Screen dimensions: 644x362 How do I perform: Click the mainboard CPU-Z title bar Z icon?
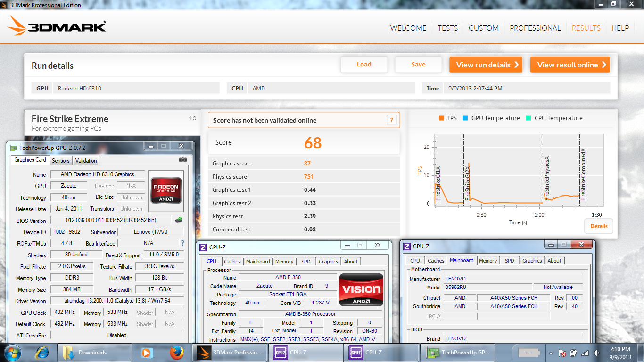click(407, 246)
